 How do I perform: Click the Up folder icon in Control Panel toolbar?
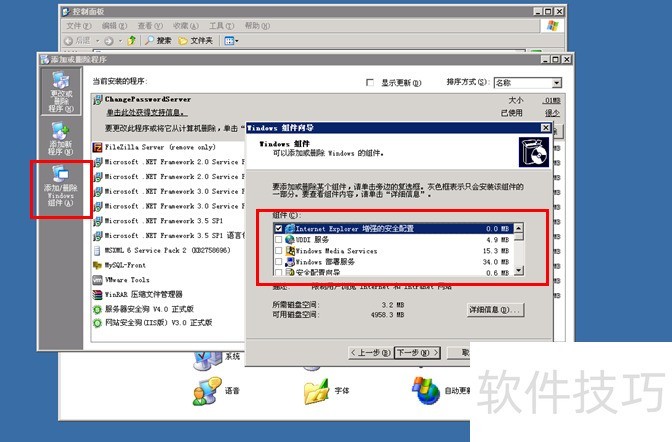[132, 41]
